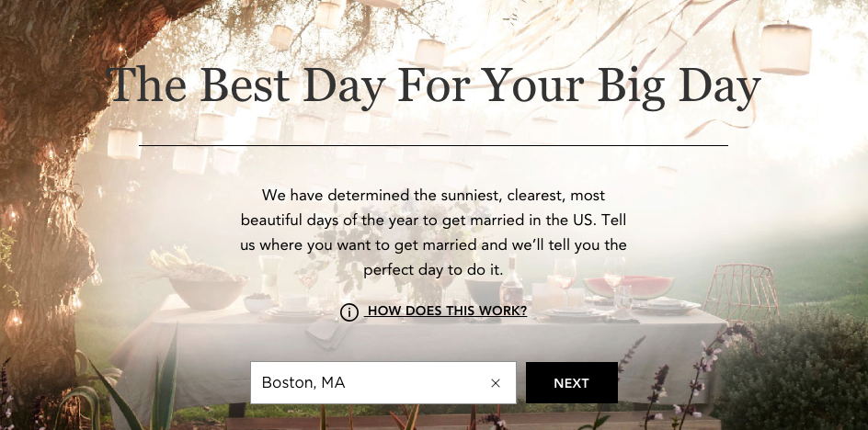Click the hanging lantern beside the tree trunk
This screenshot has height=430, width=868.
tap(124, 143)
